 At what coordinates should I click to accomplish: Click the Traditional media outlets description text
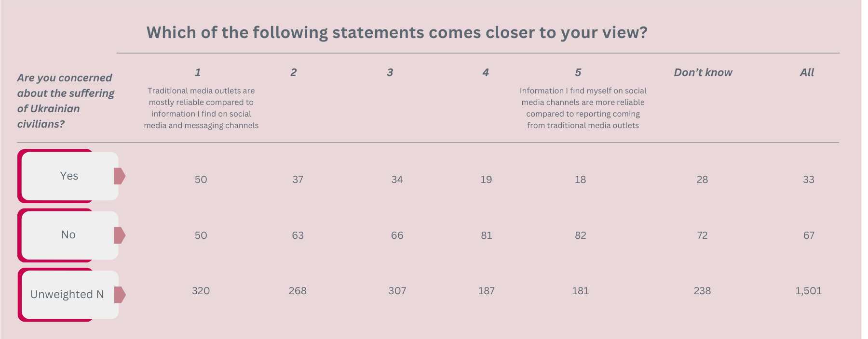point(201,108)
